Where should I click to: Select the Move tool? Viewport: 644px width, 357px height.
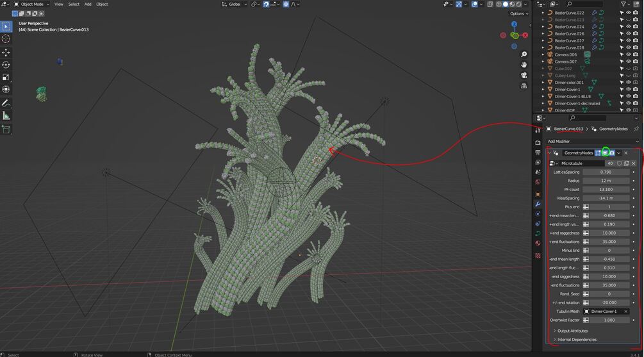click(6, 52)
